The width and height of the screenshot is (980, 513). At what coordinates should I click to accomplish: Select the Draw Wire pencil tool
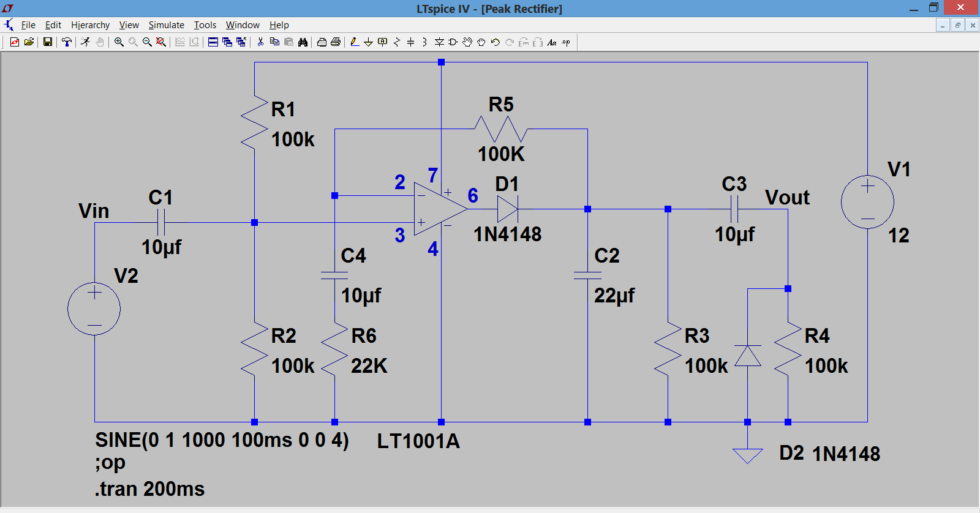pyautogui.click(x=355, y=42)
